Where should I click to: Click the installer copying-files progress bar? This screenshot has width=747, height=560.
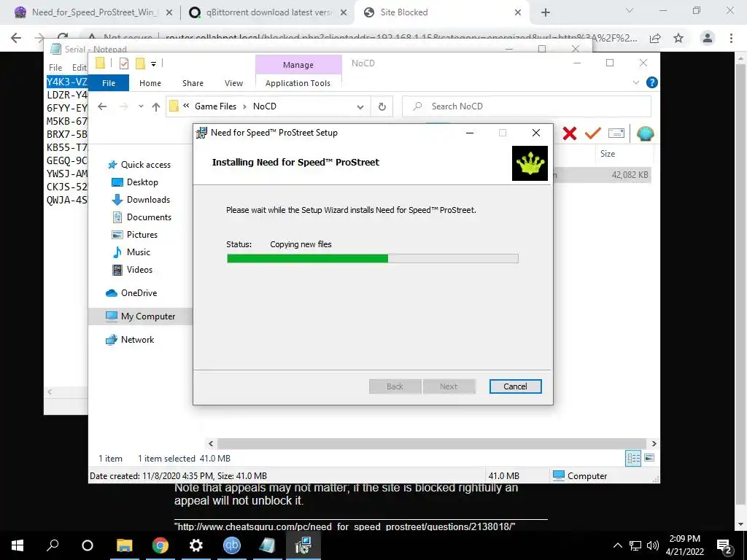pyautogui.click(x=373, y=259)
